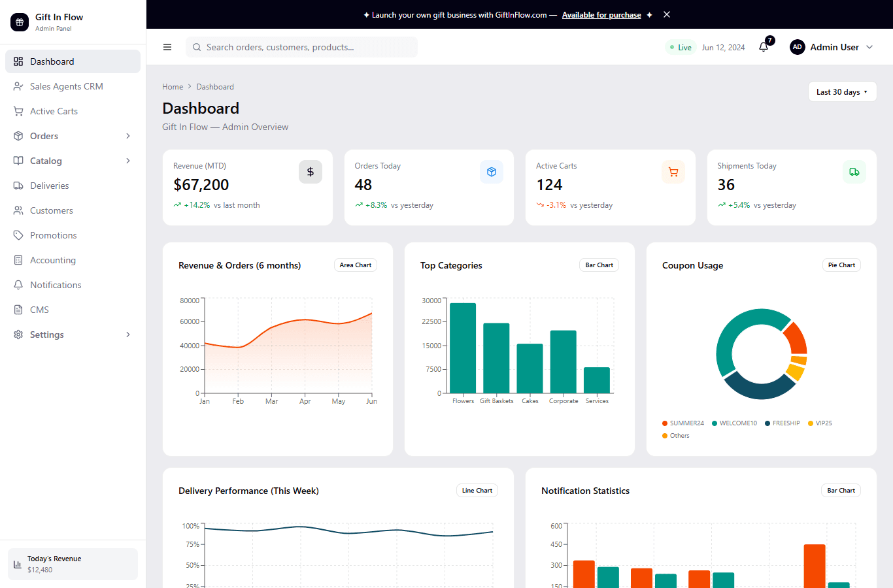The height and width of the screenshot is (588, 893).
Task: Click the Dashboard grid icon in the sidebar
Action: tap(18, 61)
